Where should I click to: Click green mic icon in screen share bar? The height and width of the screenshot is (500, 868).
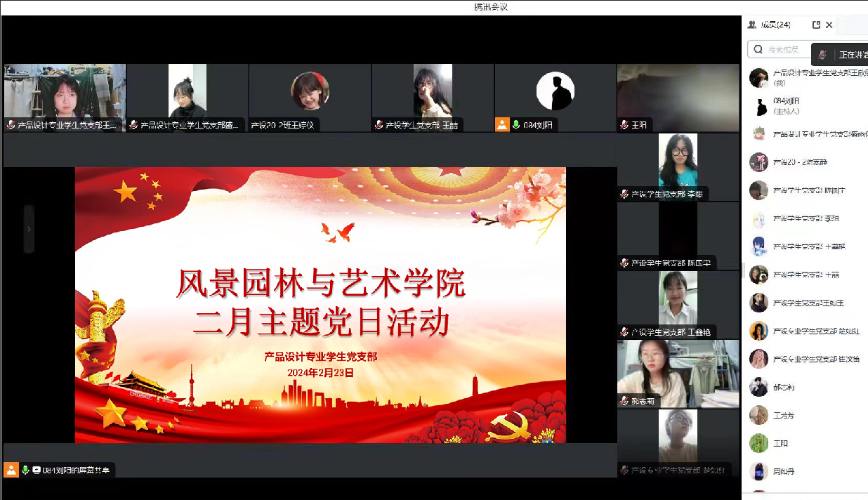tap(25, 470)
